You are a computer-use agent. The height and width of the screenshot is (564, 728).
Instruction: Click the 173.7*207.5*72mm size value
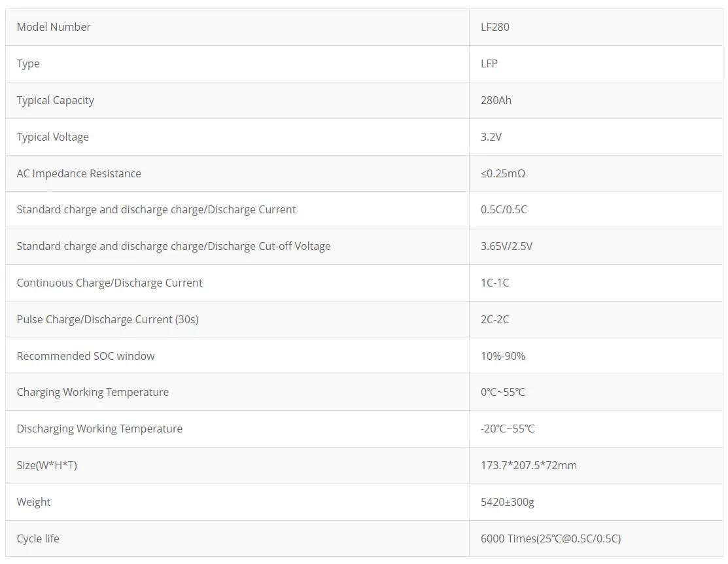tap(529, 465)
